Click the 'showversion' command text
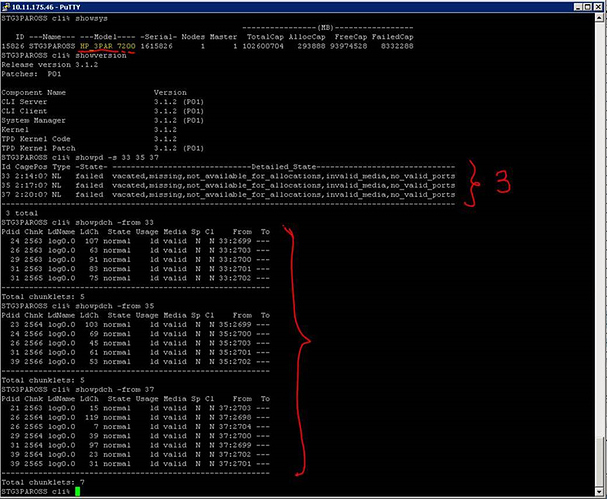Image resolution: width=607 pixels, height=499 pixels. [101, 55]
